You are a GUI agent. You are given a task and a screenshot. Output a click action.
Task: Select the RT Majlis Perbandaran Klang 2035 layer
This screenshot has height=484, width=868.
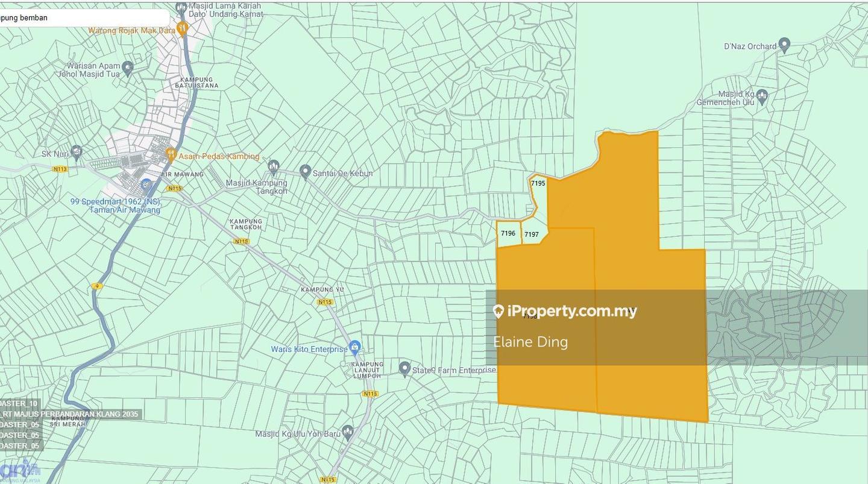(71, 414)
